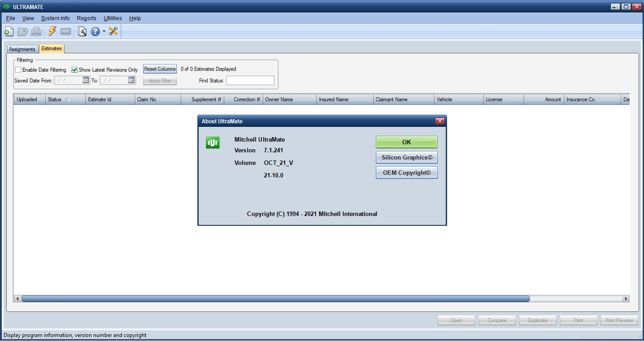Image resolution: width=644 pixels, height=341 pixels.
Task: Click the Insured Name column header
Action: pos(345,99)
